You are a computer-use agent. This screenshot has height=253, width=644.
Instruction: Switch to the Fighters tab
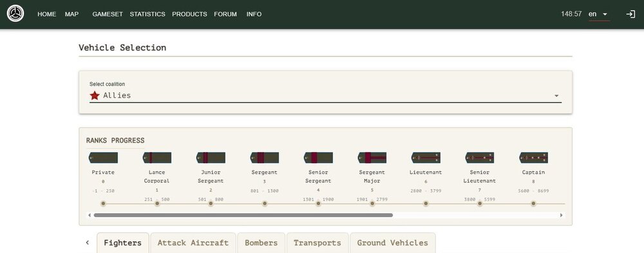pos(123,243)
